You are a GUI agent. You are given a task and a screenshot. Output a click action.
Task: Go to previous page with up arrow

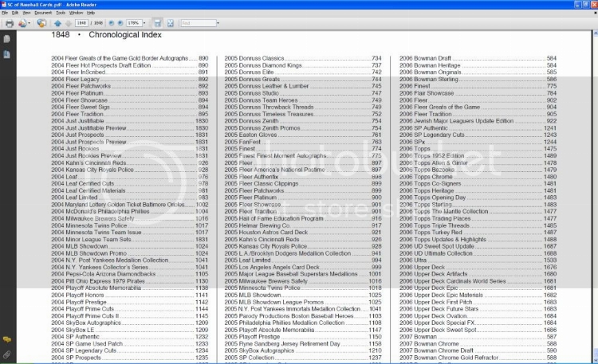[57, 23]
